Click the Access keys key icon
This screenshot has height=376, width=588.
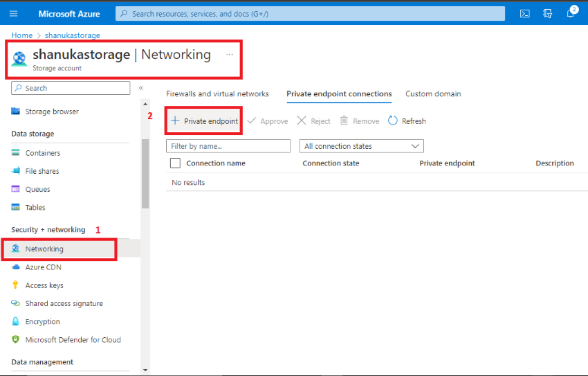tap(15, 285)
